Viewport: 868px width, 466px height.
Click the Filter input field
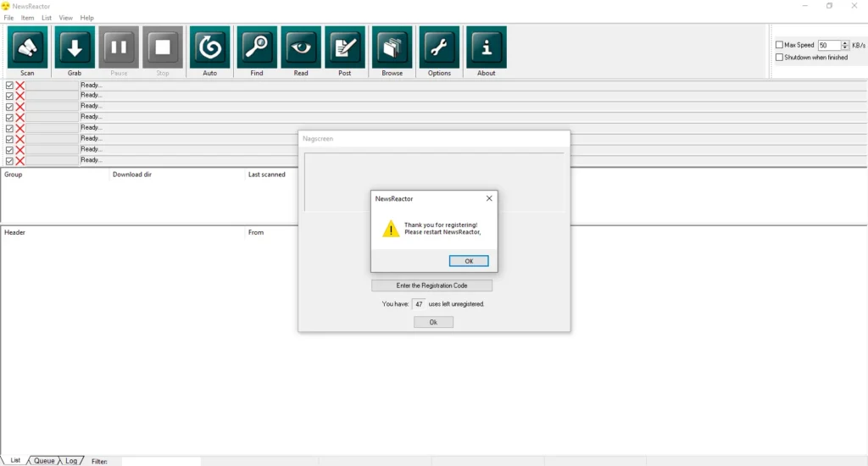coord(161,462)
